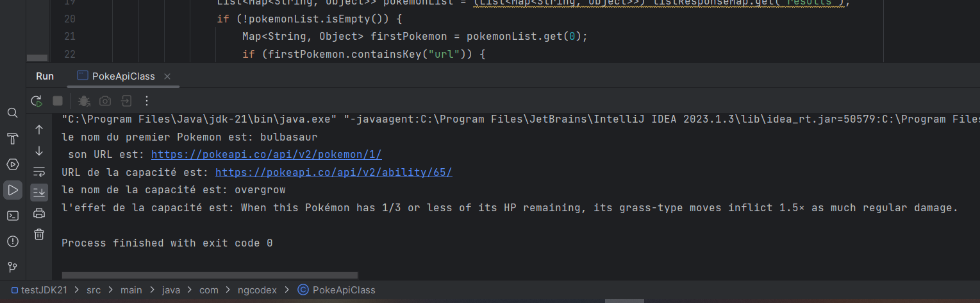This screenshot has width=980, height=303.
Task: Clear all console output with trash icon
Action: 39,234
